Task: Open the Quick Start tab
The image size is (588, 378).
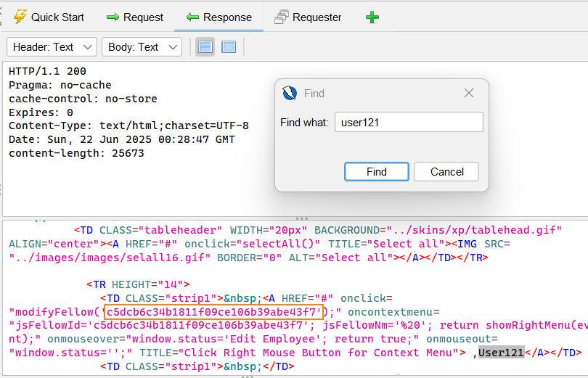Action: click(x=49, y=17)
